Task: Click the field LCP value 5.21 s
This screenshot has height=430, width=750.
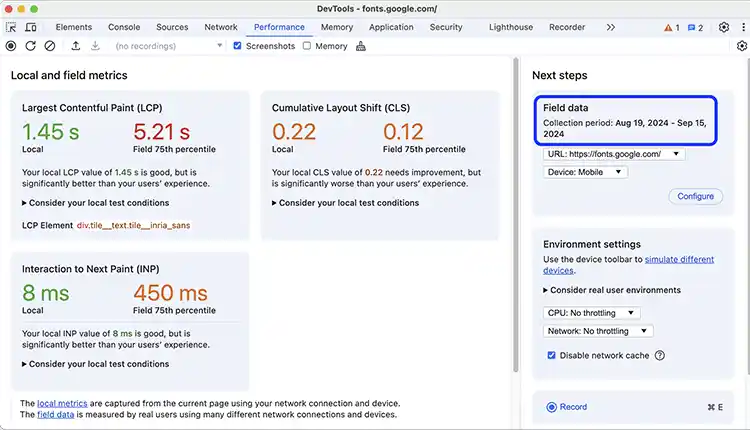Action: point(162,132)
